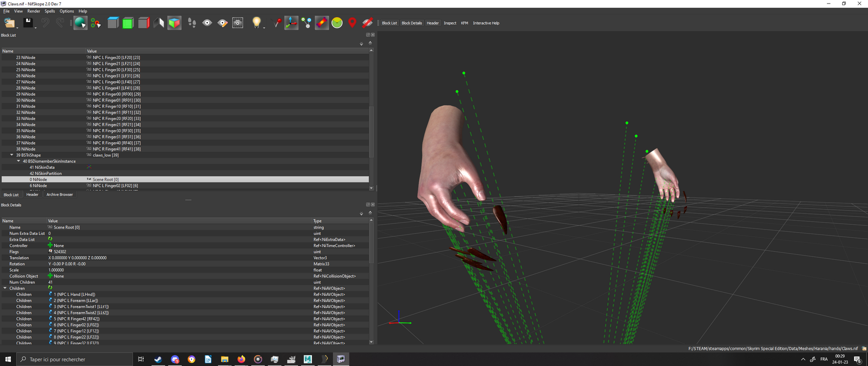This screenshot has width=868, height=366.
Task: Switch to top view blue cube
Action: [113, 23]
